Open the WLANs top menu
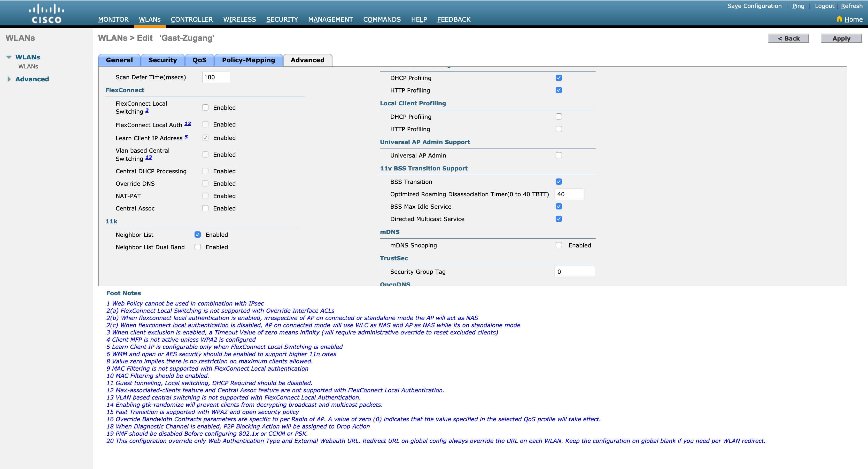Viewport: 868px width, 469px height. [x=150, y=19]
